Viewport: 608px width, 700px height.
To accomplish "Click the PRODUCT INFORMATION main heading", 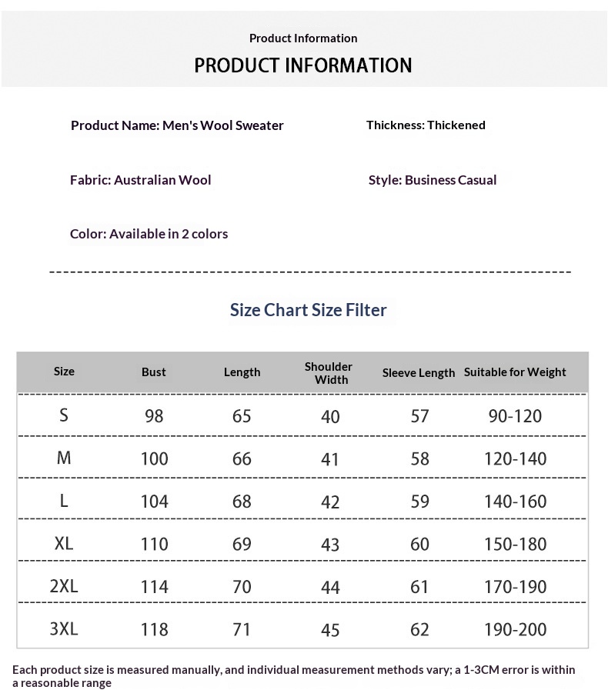I will pyautogui.click(x=303, y=65).
